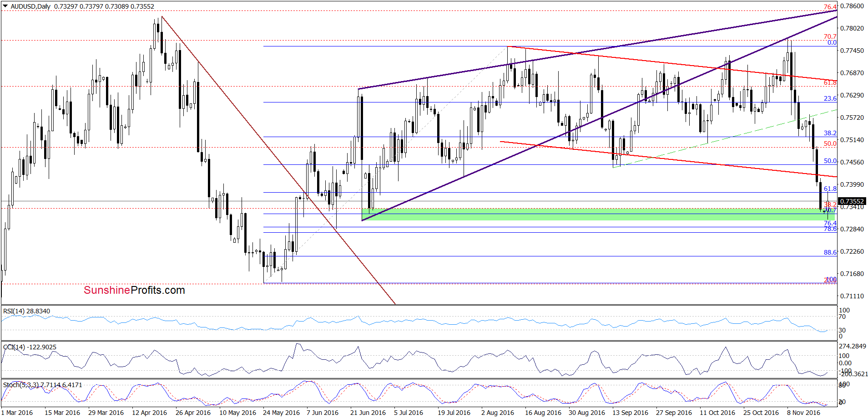
Task: Click the red 50.0 Fibonacci level label
Action: click(830, 143)
